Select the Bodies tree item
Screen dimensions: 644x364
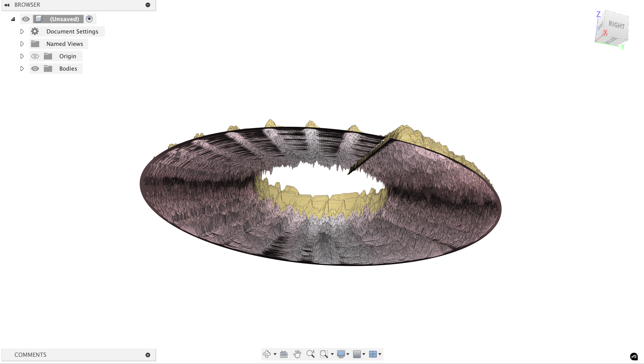[68, 69]
